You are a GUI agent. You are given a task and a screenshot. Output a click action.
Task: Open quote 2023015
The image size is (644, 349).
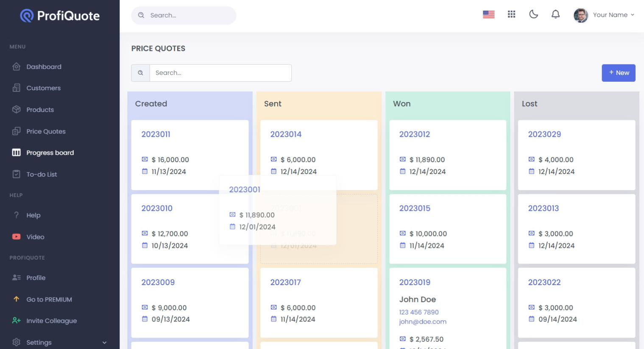(x=415, y=208)
